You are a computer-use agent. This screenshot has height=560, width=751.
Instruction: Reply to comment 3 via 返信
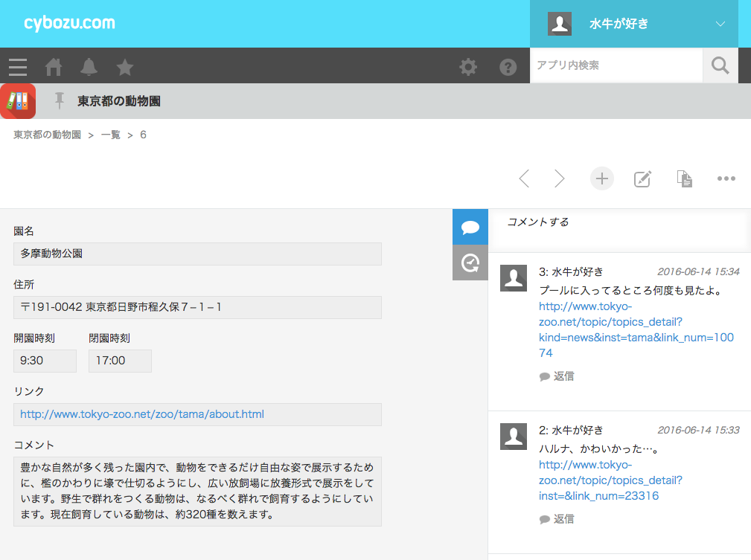click(x=557, y=376)
